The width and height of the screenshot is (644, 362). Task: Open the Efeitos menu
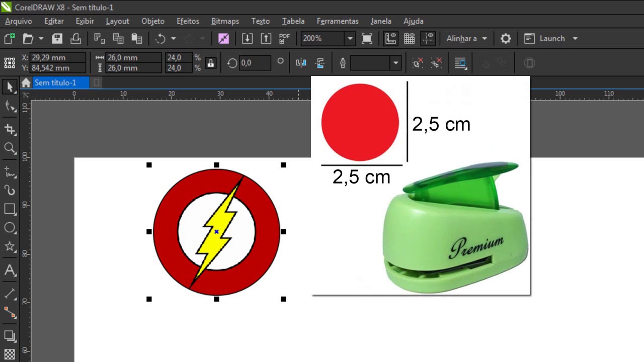click(188, 21)
